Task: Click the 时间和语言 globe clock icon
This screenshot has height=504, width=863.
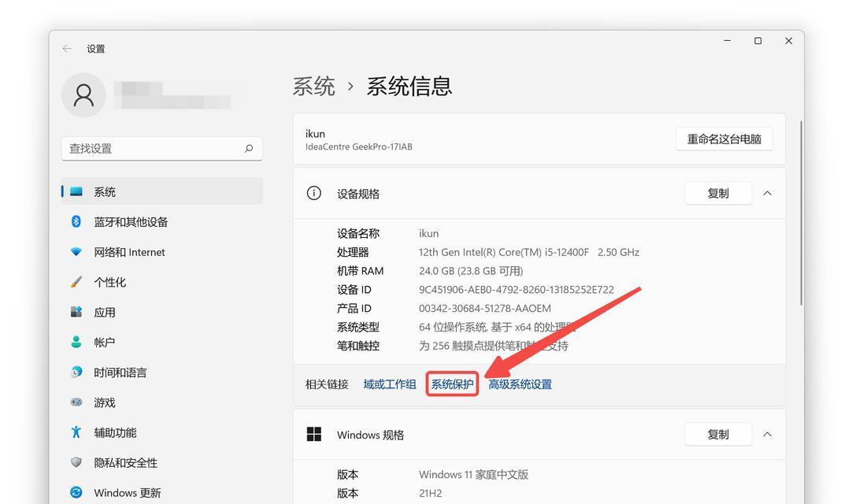Action: pos(76,372)
